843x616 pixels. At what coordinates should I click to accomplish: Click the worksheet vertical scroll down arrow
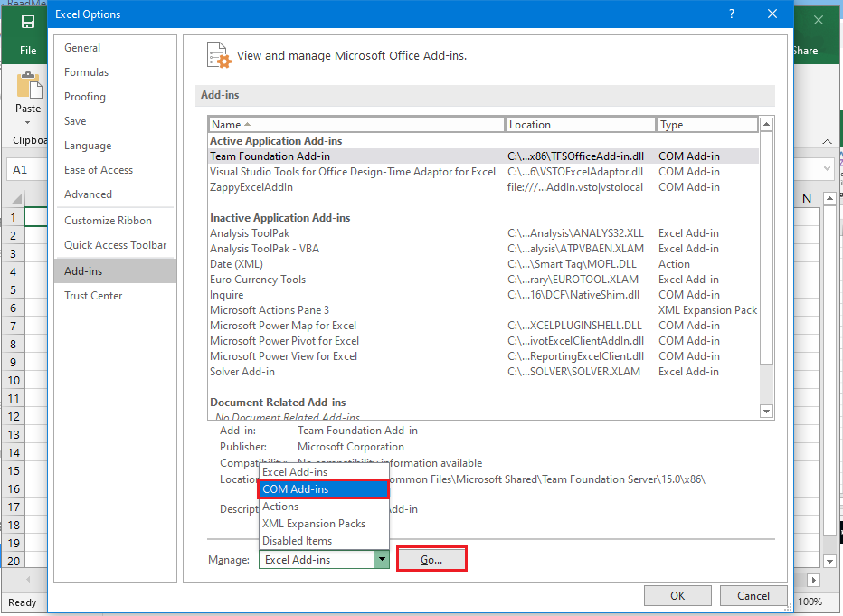pyautogui.click(x=830, y=561)
